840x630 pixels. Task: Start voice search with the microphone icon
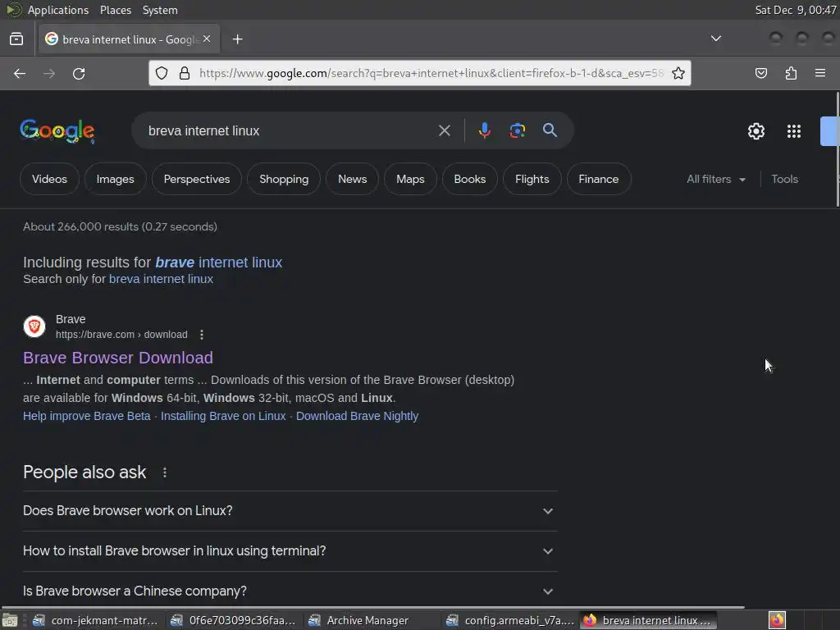coord(484,130)
